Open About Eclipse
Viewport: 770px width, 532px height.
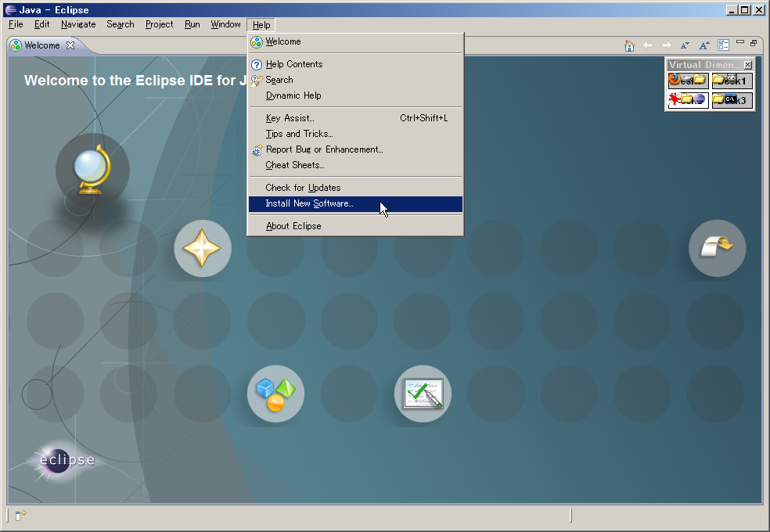pos(355,226)
